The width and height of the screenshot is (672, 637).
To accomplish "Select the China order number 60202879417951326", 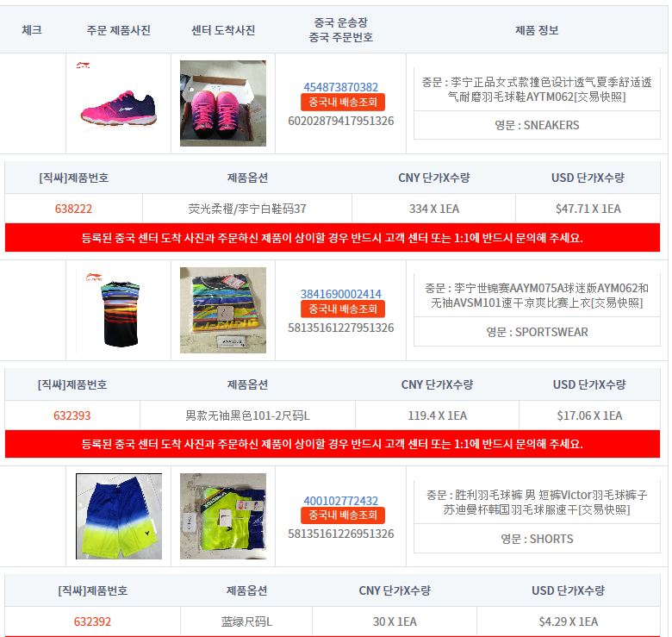I will pyautogui.click(x=340, y=121).
